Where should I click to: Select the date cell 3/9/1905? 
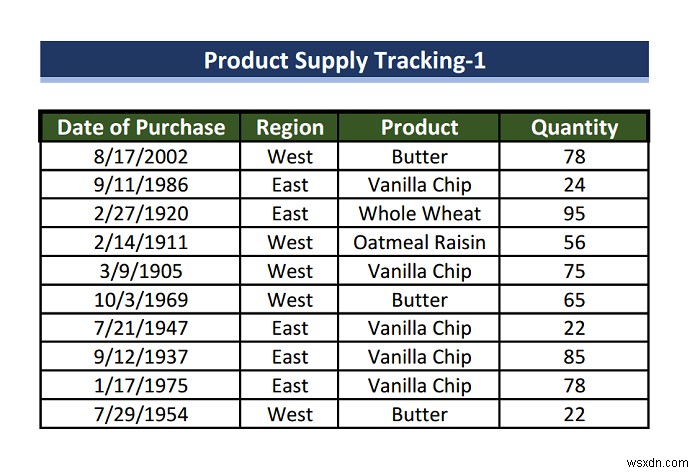140,271
